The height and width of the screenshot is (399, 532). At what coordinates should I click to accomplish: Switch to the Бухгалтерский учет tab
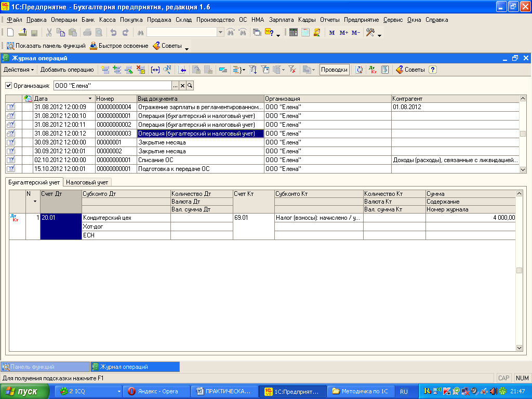tap(34, 182)
